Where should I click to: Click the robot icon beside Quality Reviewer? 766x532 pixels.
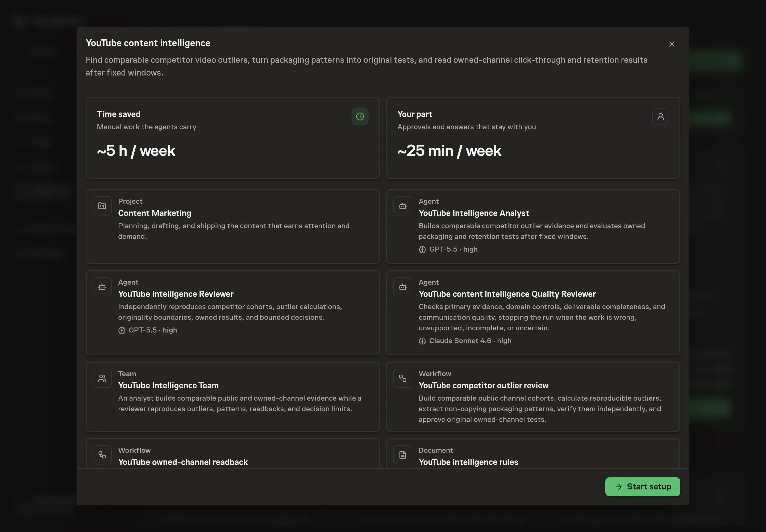402,287
